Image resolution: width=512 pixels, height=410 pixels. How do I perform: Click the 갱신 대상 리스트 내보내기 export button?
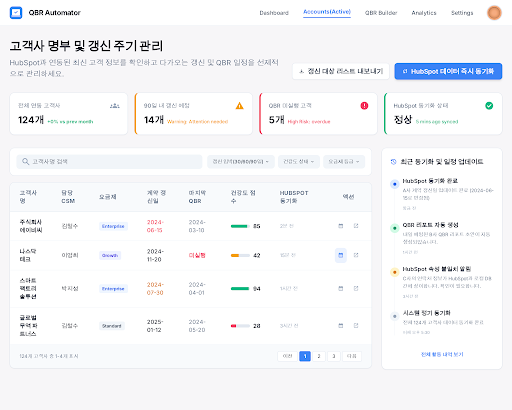(x=341, y=71)
